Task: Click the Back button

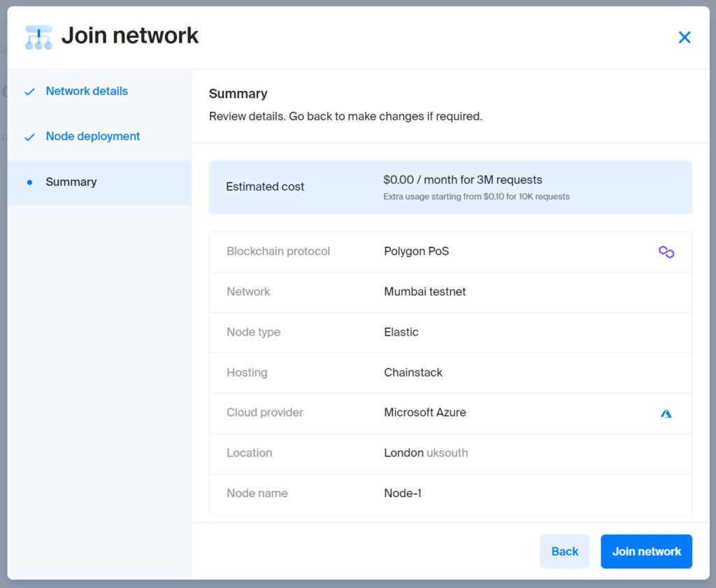Action: tap(564, 552)
